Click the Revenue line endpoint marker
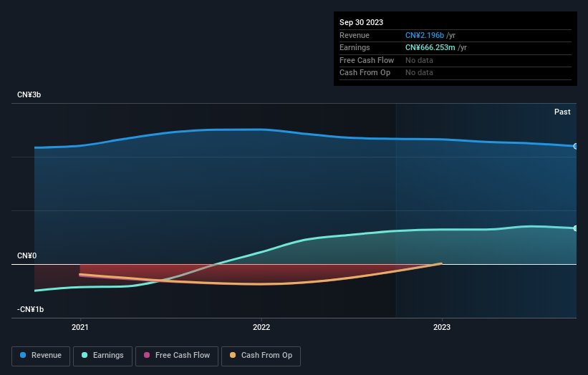 576,146
